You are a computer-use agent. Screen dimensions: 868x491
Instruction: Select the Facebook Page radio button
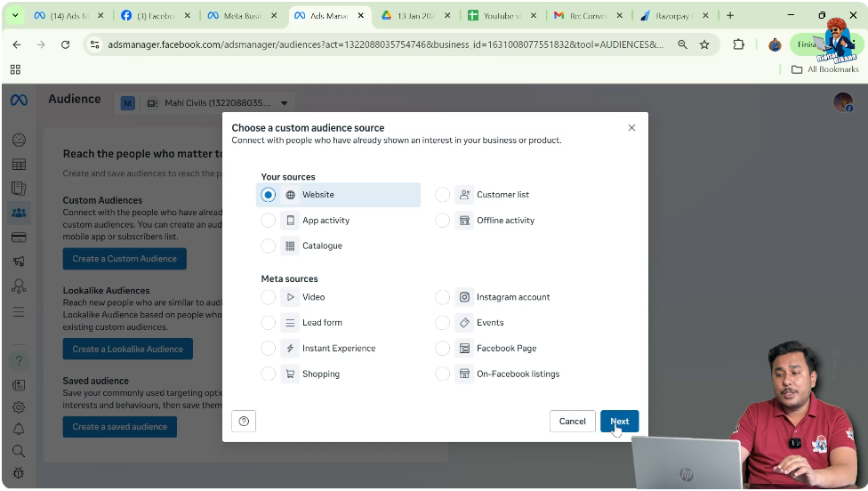click(442, 348)
